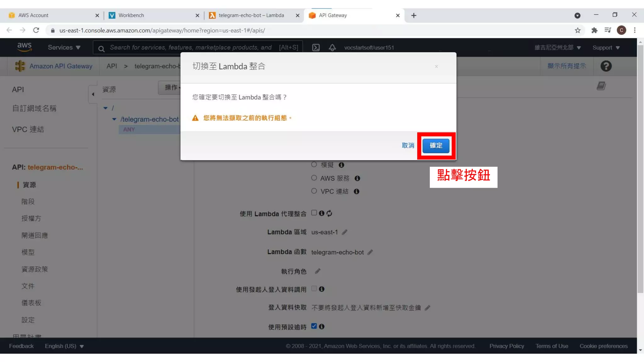Open 閘道回應 section in sidebar
644x362 pixels.
(35, 235)
